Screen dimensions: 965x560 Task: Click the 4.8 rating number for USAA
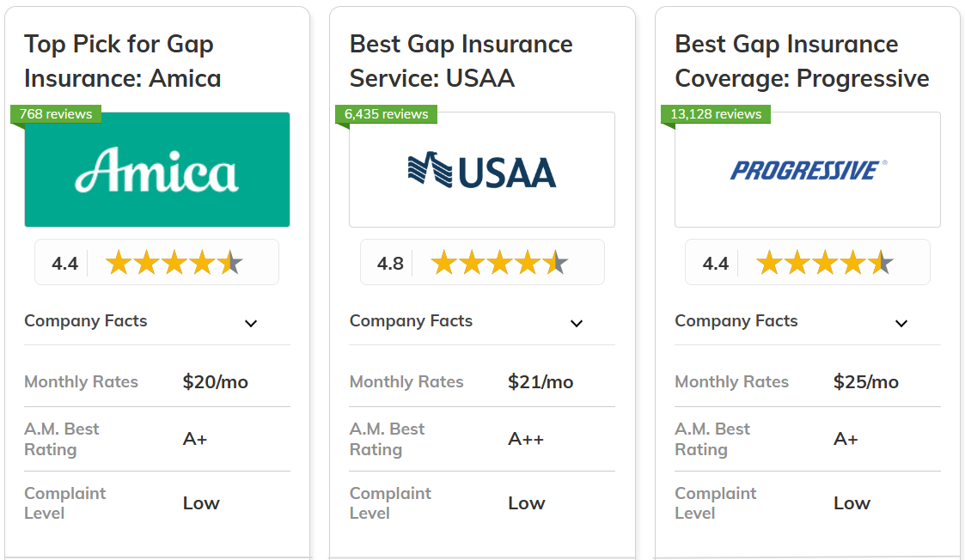coord(390,264)
